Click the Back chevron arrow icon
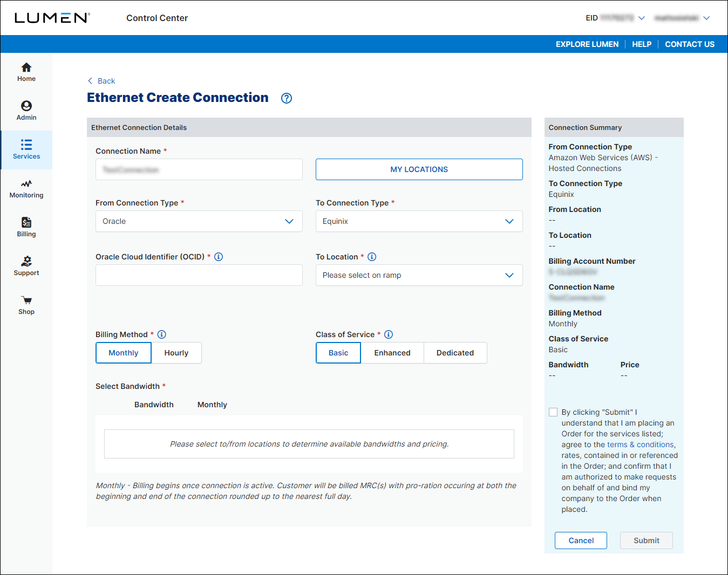 click(x=90, y=81)
